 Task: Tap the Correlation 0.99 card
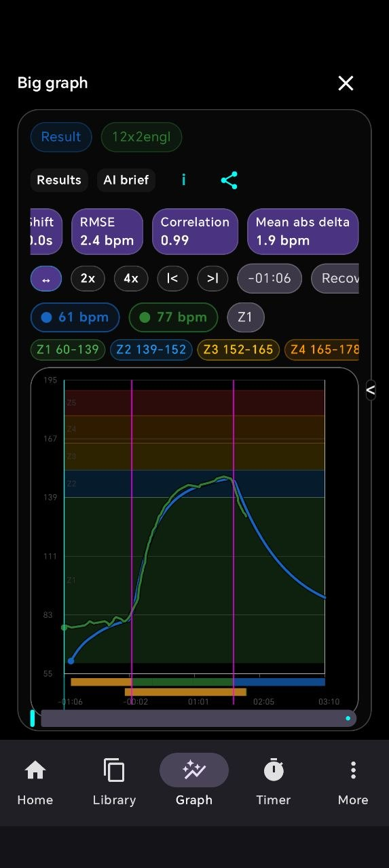tap(195, 231)
